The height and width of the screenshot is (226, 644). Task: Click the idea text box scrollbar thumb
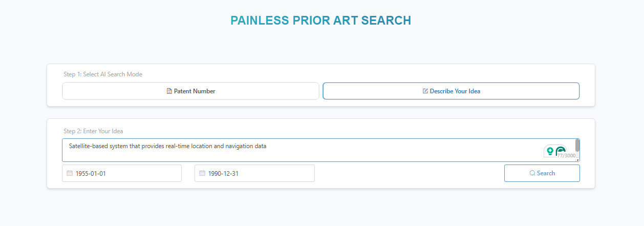(577, 145)
